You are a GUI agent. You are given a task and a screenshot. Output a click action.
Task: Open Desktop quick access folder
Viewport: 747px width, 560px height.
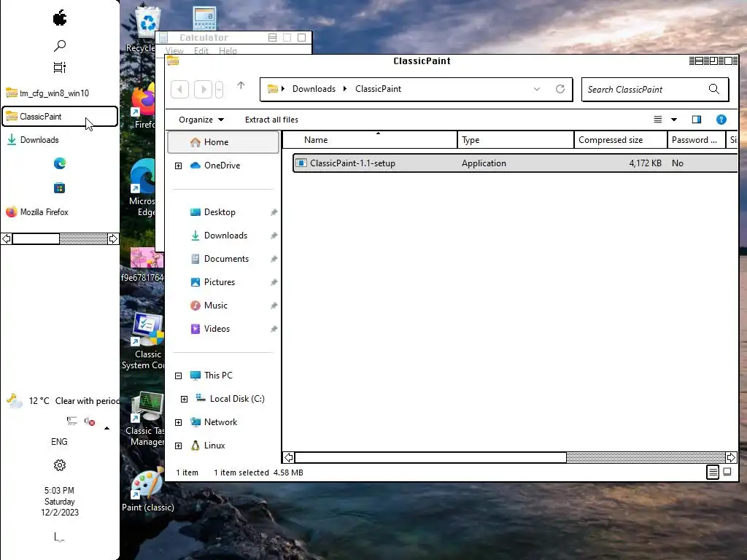pos(220,212)
